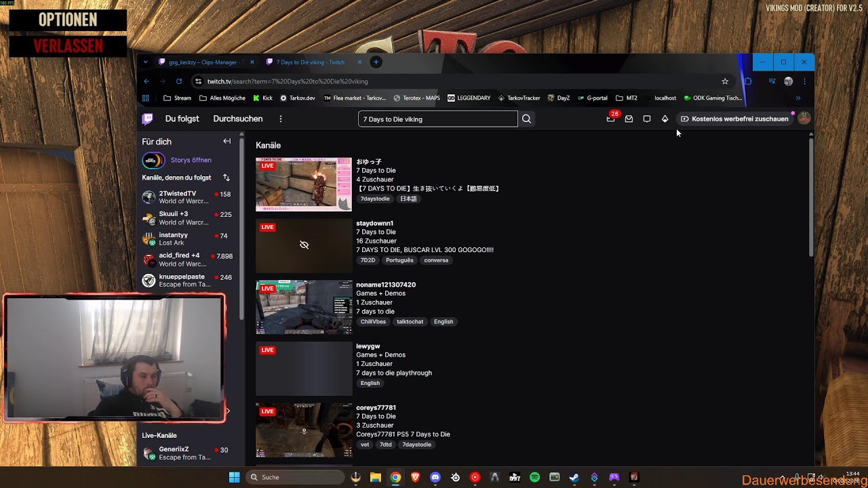Screen dimensions: 868x488
Task: Open the Chrome three-dot menu
Action: click(804, 81)
